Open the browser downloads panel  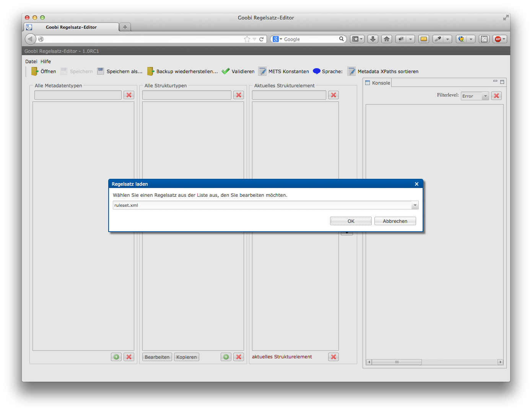click(x=373, y=39)
